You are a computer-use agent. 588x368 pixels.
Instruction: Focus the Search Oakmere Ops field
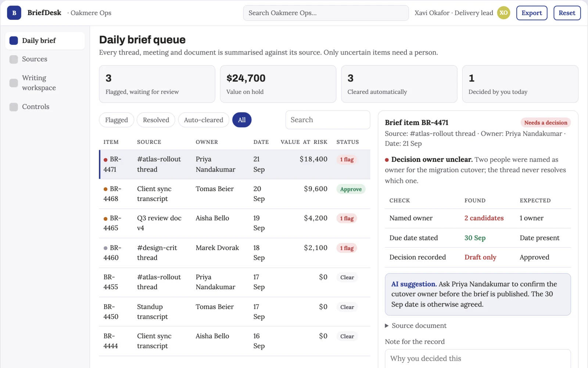click(326, 13)
